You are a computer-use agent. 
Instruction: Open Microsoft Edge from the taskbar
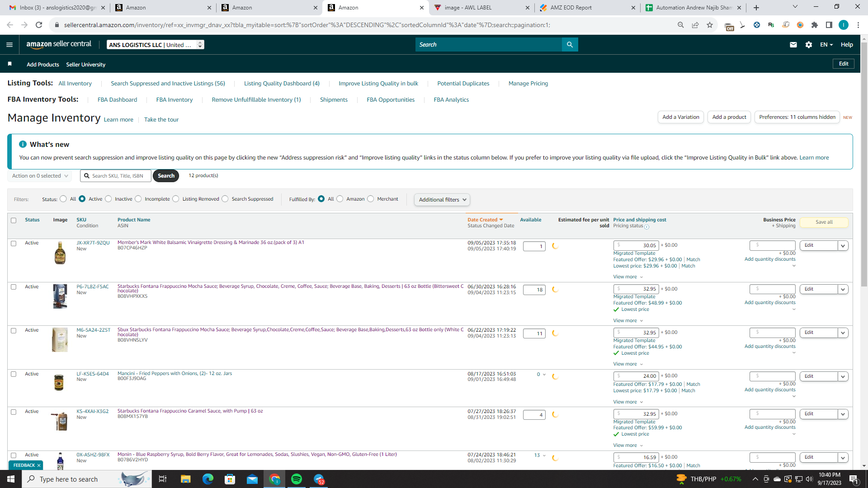click(208, 479)
